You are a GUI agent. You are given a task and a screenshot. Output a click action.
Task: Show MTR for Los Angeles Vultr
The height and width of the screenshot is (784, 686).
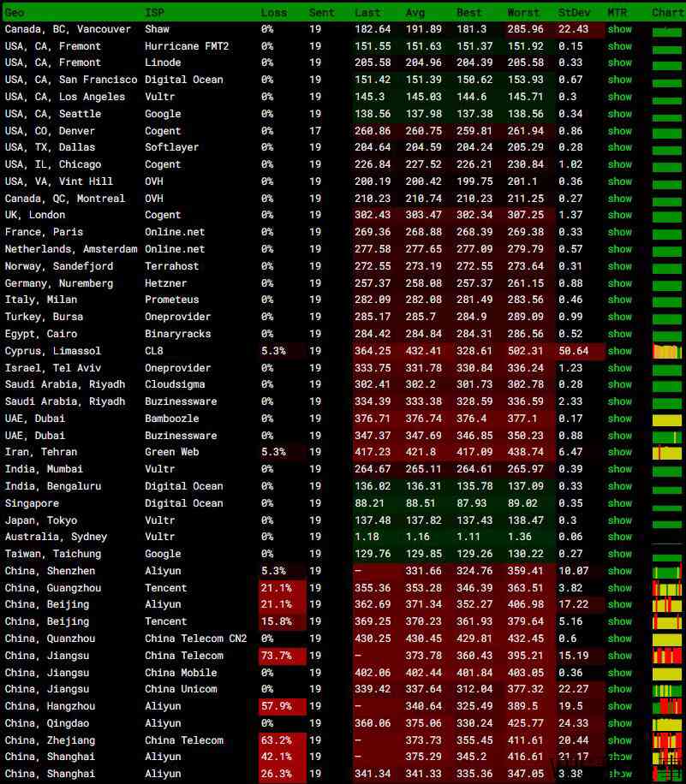click(620, 97)
